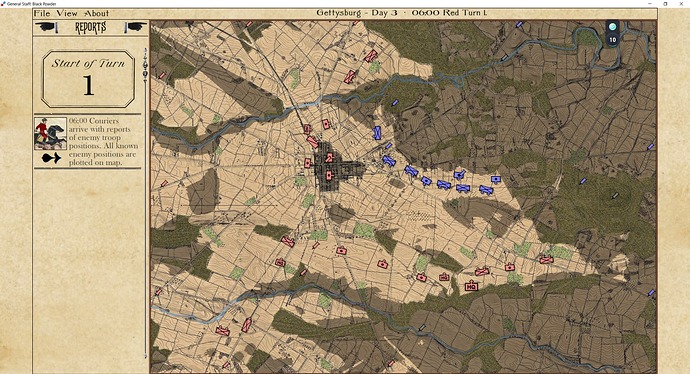Click the Start of Turn 1 plaque
Screen dimensions: 690x374
click(x=88, y=79)
